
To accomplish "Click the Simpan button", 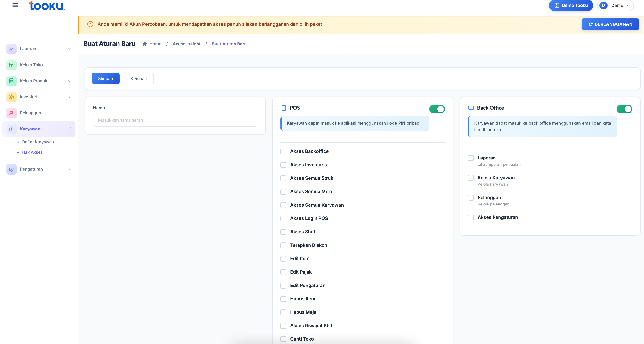I will click(105, 79).
